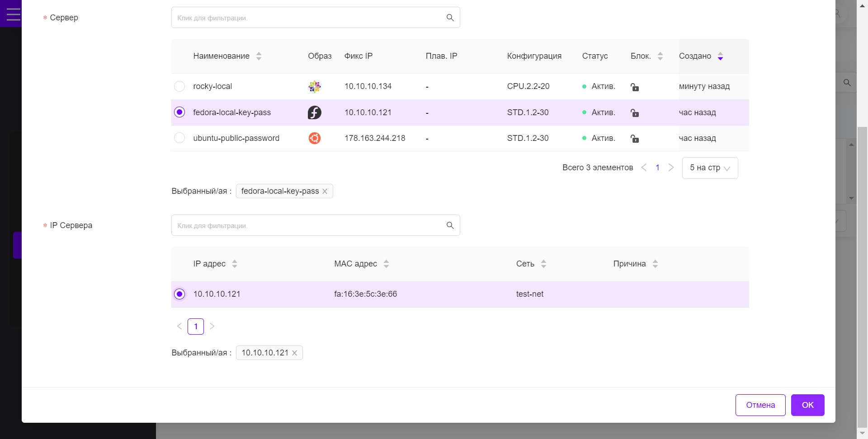Click the ubuntu-public-password server name
Screen dimensions: 868x439
(236, 138)
